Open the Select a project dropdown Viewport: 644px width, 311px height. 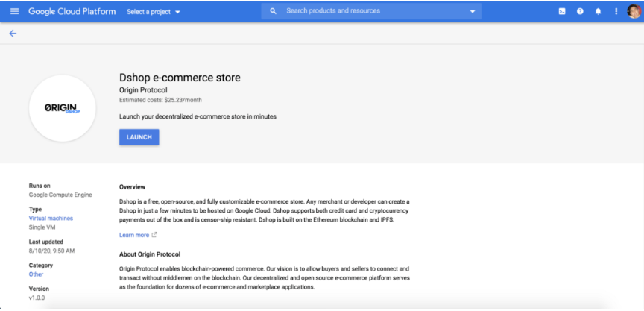click(x=154, y=12)
